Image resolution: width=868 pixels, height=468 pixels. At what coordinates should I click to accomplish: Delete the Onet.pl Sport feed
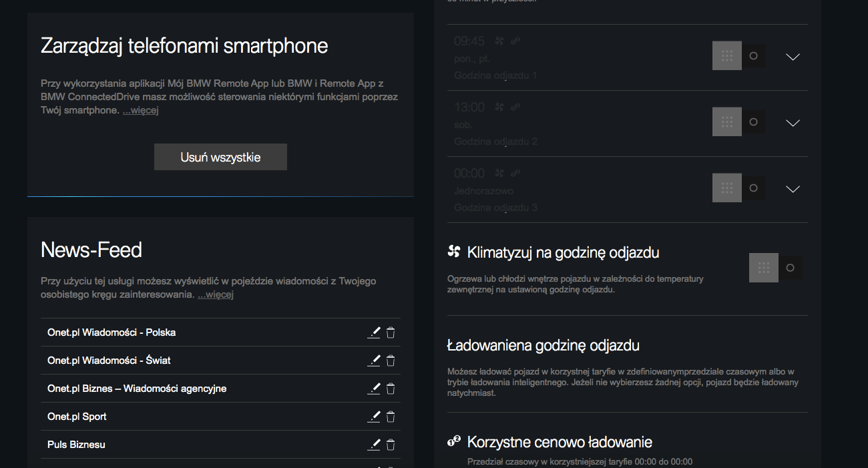(391, 417)
